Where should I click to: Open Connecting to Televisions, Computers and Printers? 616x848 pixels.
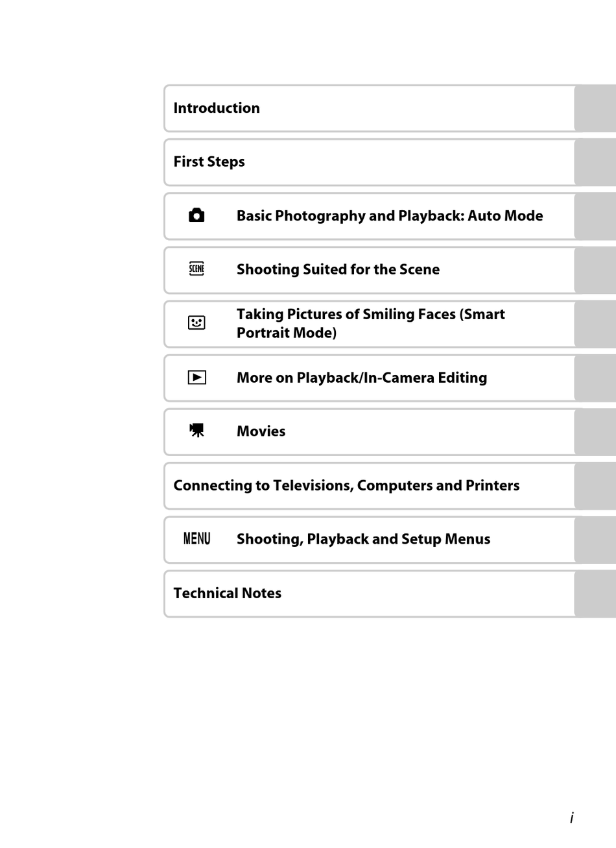tap(346, 485)
